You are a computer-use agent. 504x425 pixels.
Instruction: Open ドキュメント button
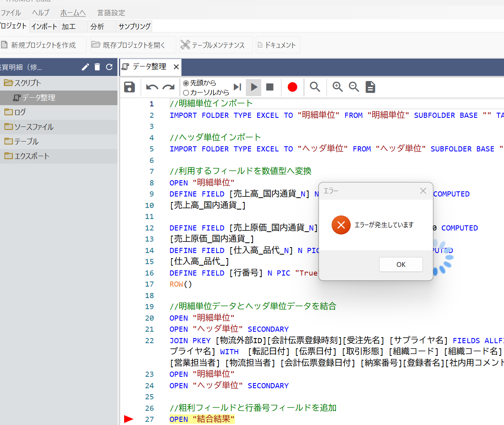tap(278, 45)
